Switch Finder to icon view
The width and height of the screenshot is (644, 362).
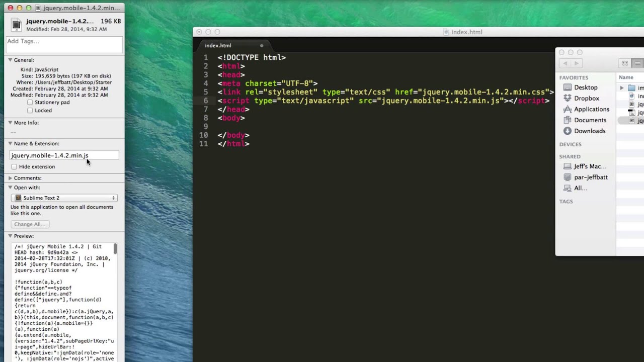(x=625, y=63)
